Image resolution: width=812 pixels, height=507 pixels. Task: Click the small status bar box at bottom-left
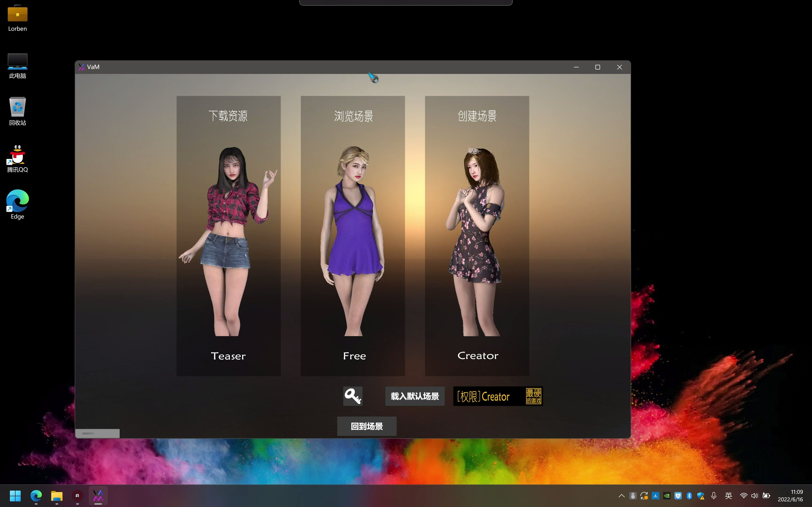pos(97,433)
